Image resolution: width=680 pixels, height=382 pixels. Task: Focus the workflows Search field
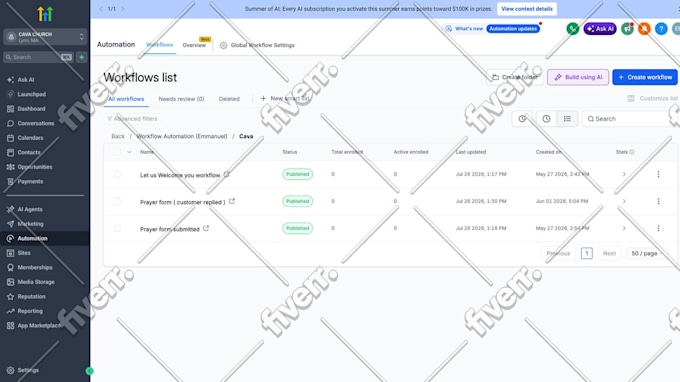(631, 119)
